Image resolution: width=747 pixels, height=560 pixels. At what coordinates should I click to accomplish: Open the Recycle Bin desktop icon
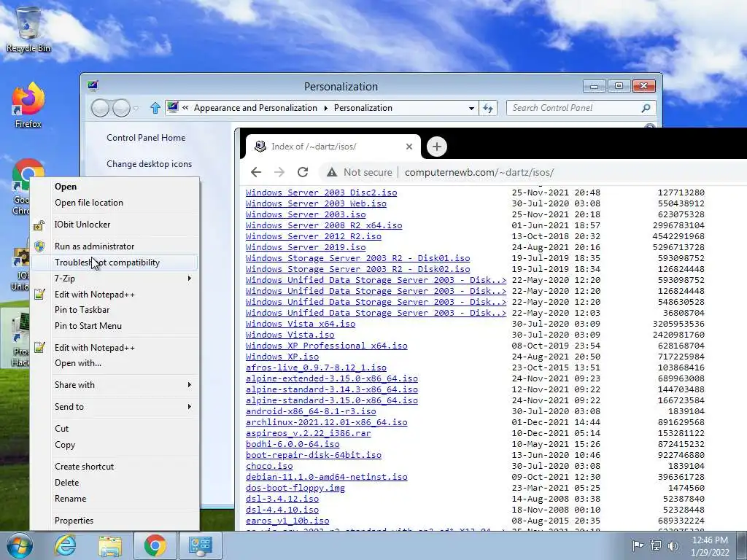coord(28,28)
